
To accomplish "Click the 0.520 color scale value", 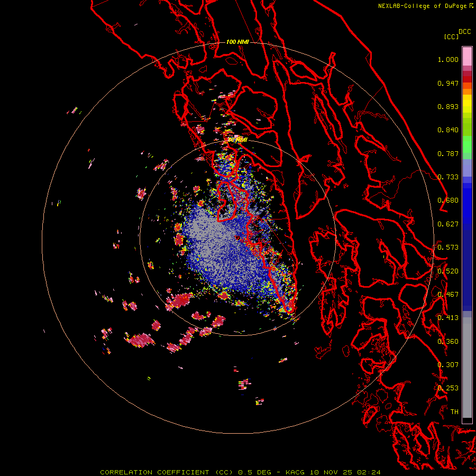I will click(x=448, y=271).
